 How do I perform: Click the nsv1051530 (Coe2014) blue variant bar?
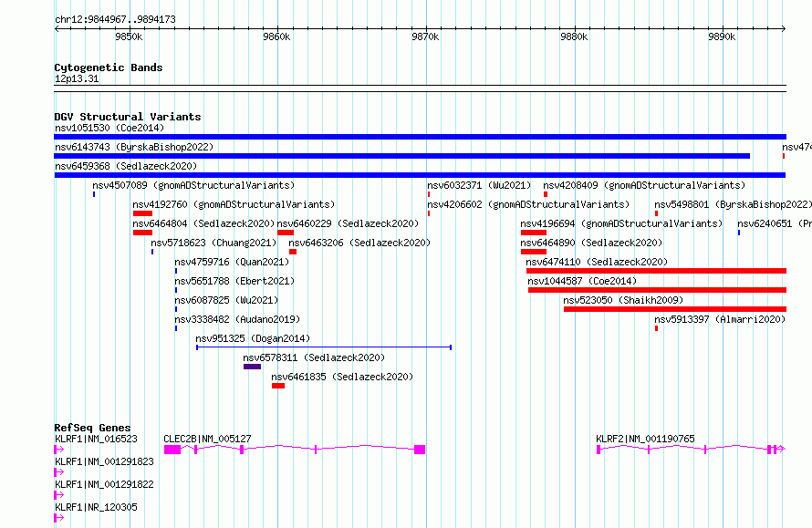click(420, 137)
